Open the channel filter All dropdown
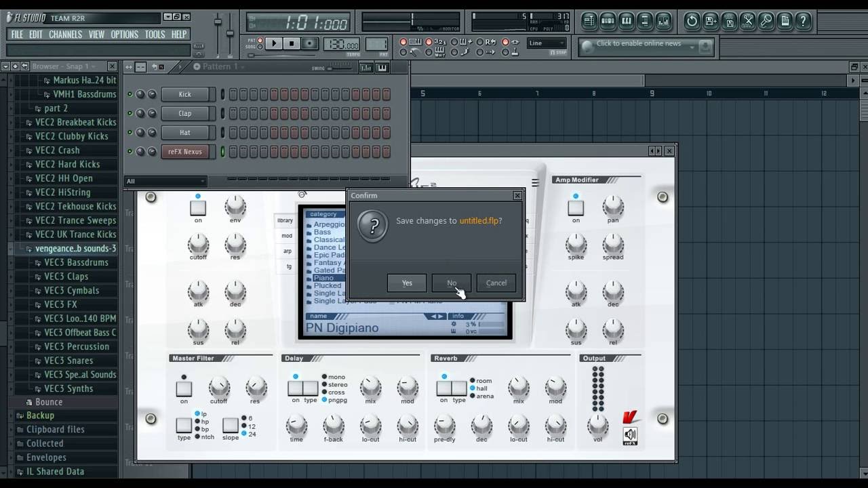Image resolution: width=868 pixels, height=488 pixels. [165, 181]
